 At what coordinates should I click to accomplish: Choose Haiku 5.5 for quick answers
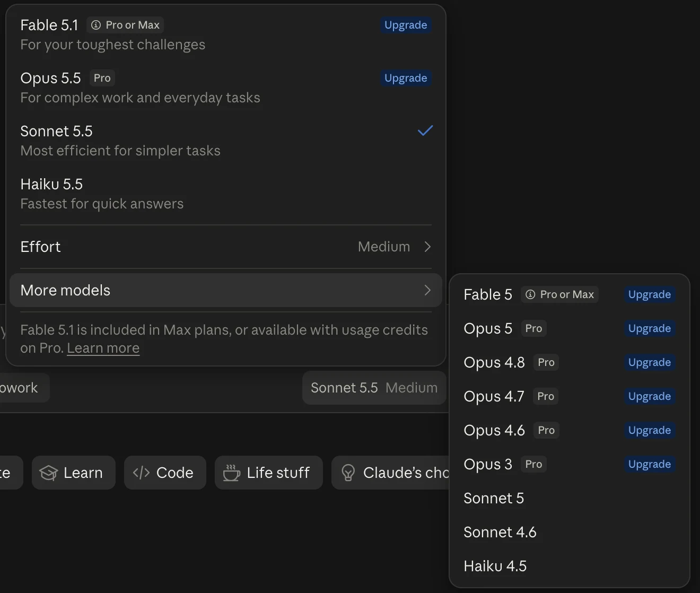tap(226, 194)
